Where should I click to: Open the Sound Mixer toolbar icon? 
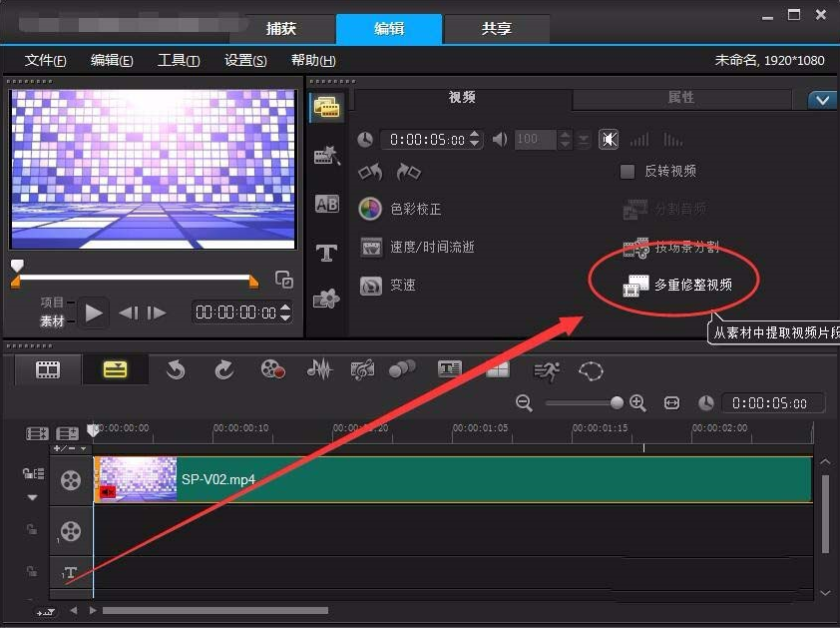tap(319, 370)
